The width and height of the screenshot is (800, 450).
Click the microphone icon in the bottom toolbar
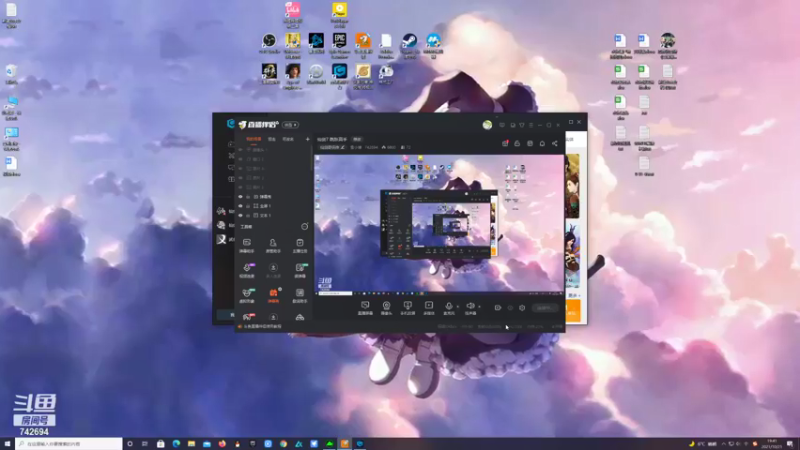pyautogui.click(x=448, y=306)
